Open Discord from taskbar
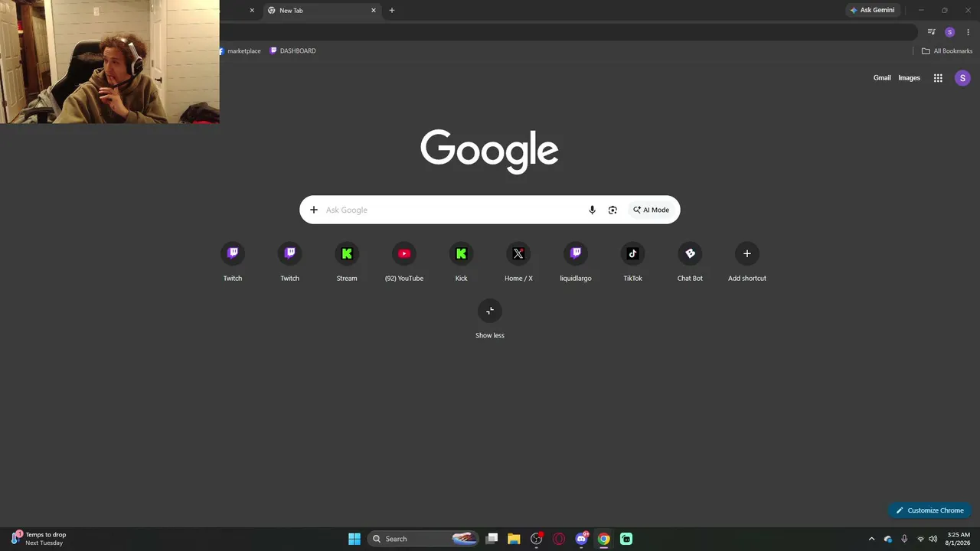This screenshot has width=980, height=551. pyautogui.click(x=581, y=539)
